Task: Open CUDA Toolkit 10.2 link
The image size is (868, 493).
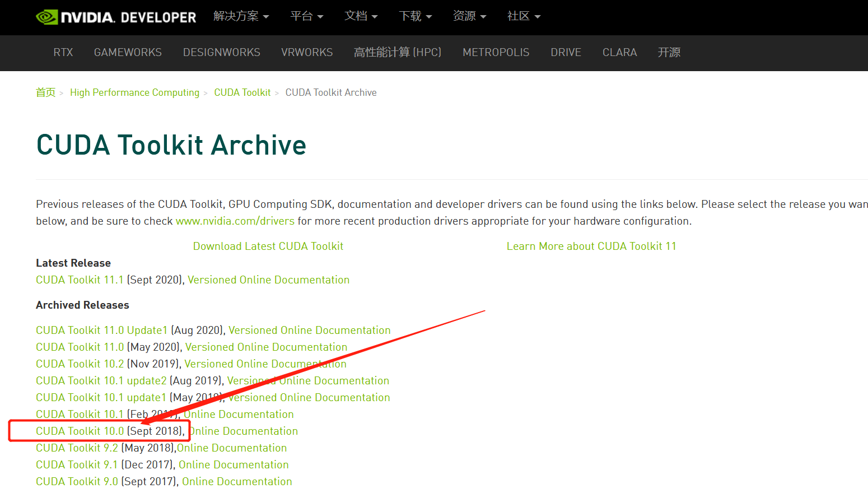Action: pos(80,364)
